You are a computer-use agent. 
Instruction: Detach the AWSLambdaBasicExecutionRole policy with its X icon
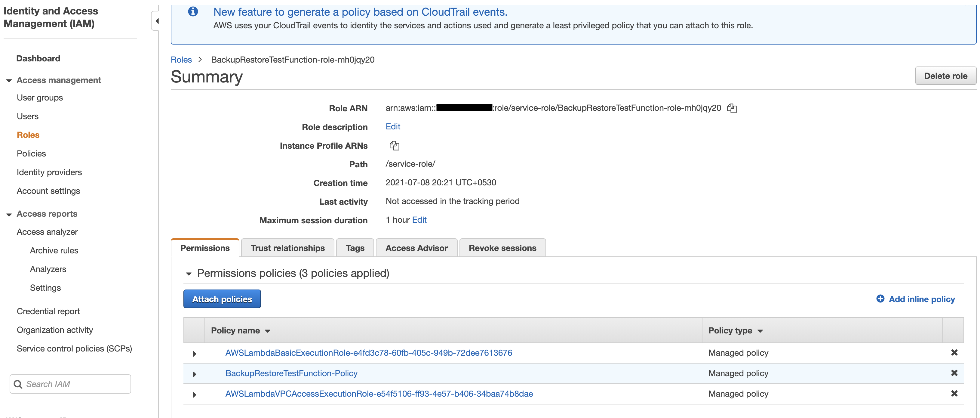coord(954,352)
